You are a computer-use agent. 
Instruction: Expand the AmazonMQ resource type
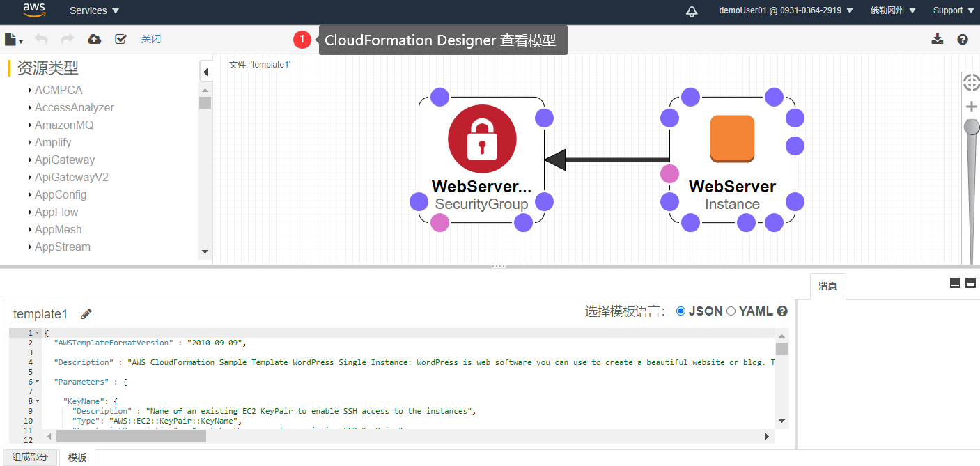tap(30, 125)
